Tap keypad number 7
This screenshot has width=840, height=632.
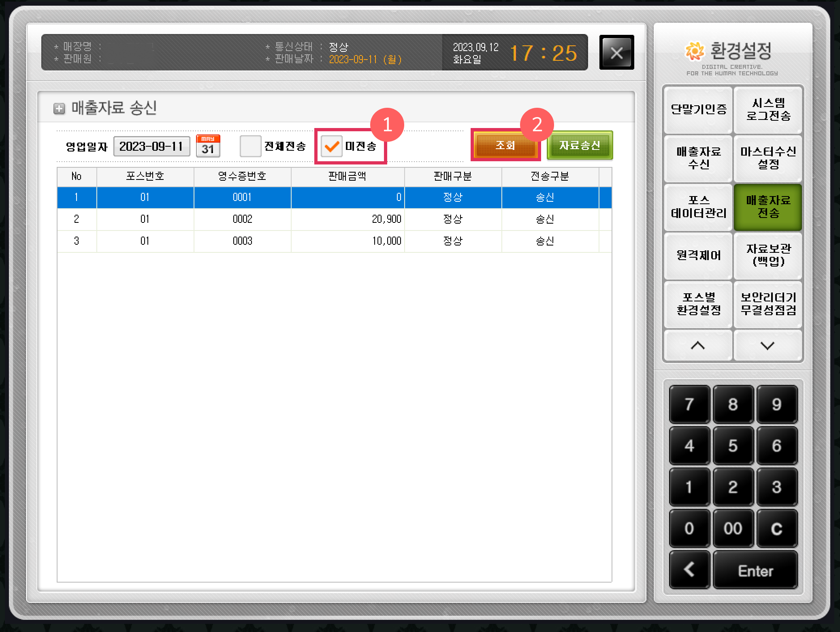(x=689, y=404)
